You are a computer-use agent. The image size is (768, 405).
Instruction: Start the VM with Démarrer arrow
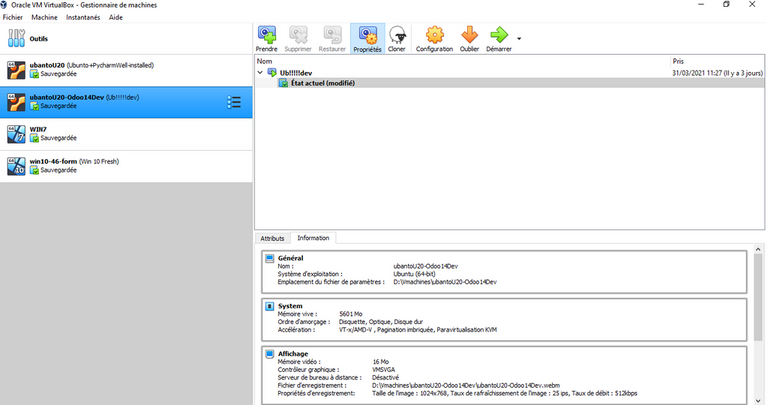[x=499, y=39]
